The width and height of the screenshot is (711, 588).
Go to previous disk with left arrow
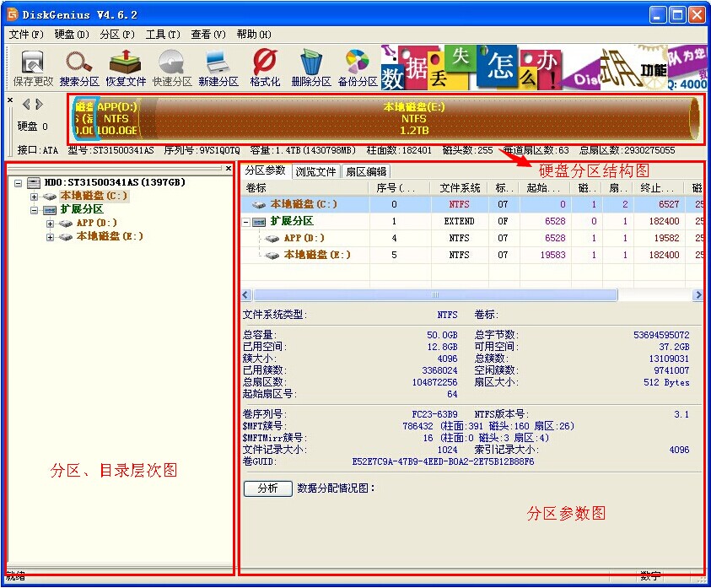coord(25,105)
